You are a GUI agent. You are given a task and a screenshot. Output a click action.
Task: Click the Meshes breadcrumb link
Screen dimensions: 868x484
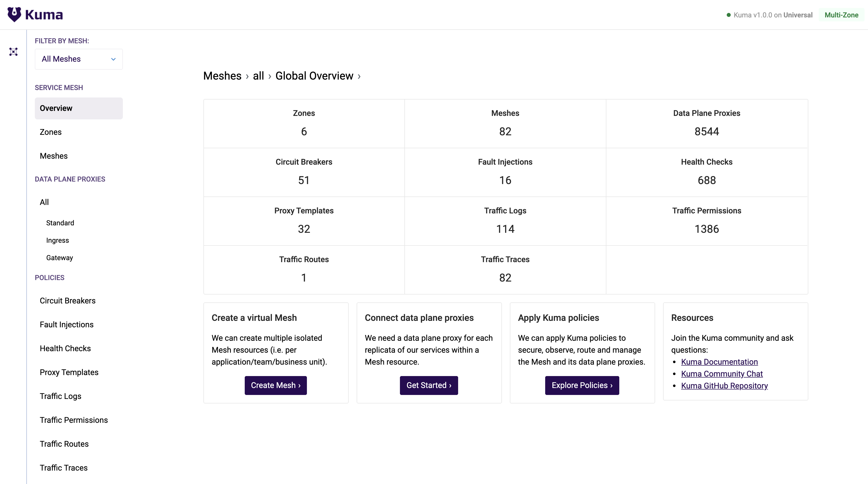click(222, 76)
